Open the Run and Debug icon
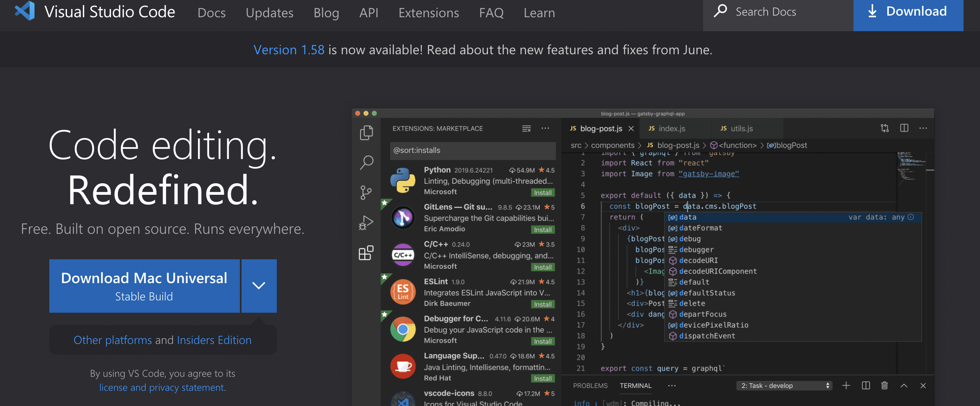The width and height of the screenshot is (980, 406). [x=366, y=223]
